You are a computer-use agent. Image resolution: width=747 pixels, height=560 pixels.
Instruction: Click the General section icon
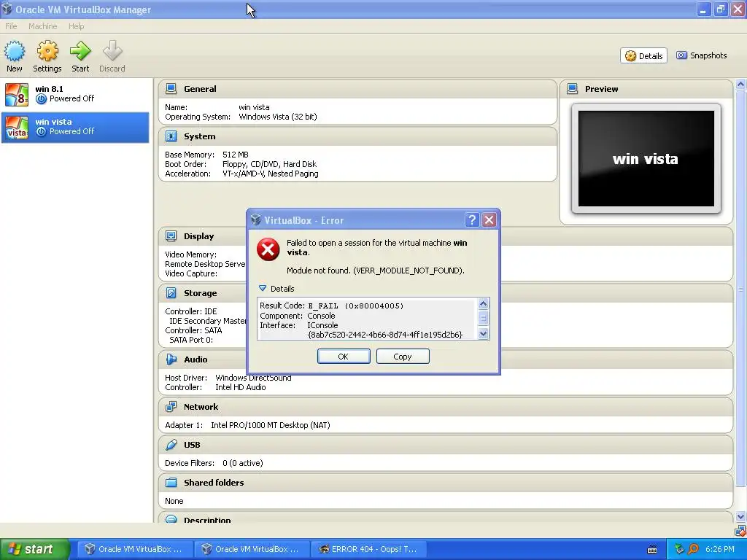click(171, 88)
